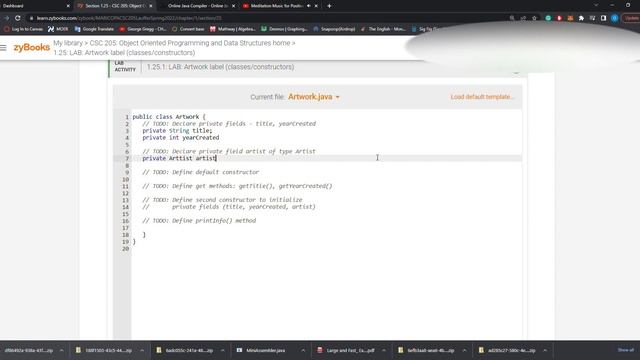Click the orange extension icon in toolbar

point(570,18)
